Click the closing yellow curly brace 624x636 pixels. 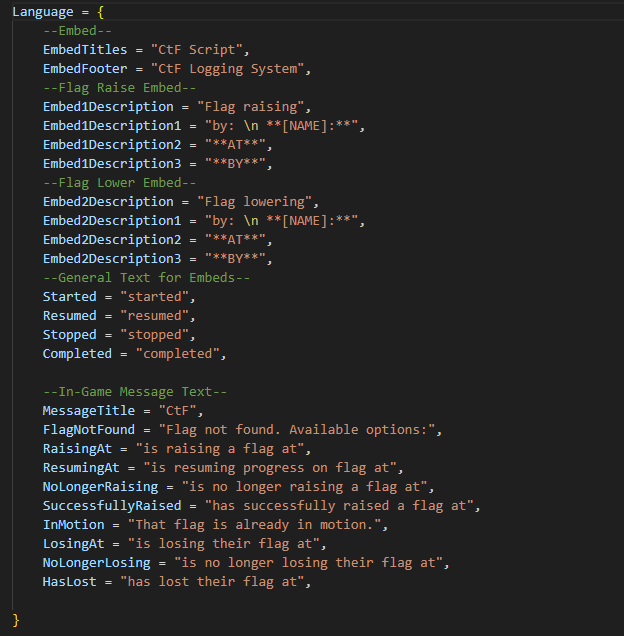[16, 620]
